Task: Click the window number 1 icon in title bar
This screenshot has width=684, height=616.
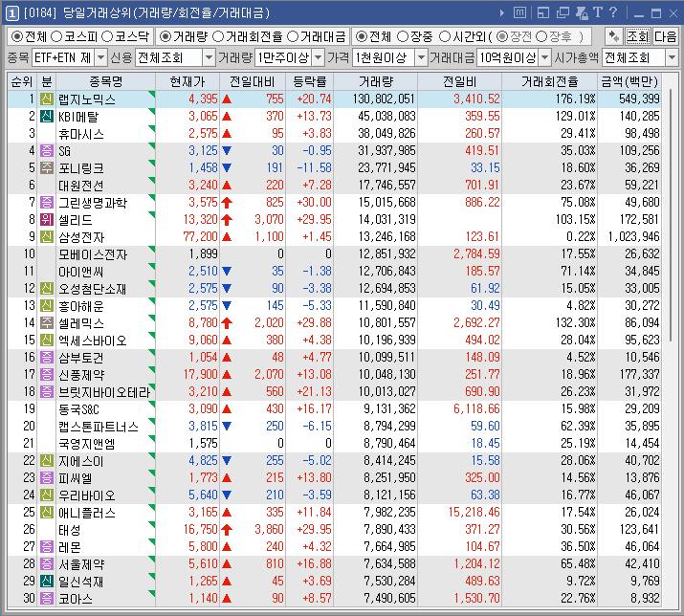Action: (11, 13)
